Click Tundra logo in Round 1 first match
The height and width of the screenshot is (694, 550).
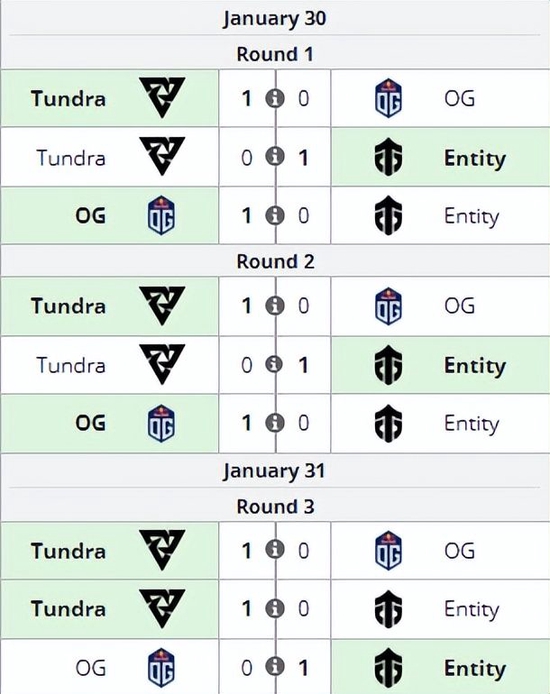tap(162, 97)
